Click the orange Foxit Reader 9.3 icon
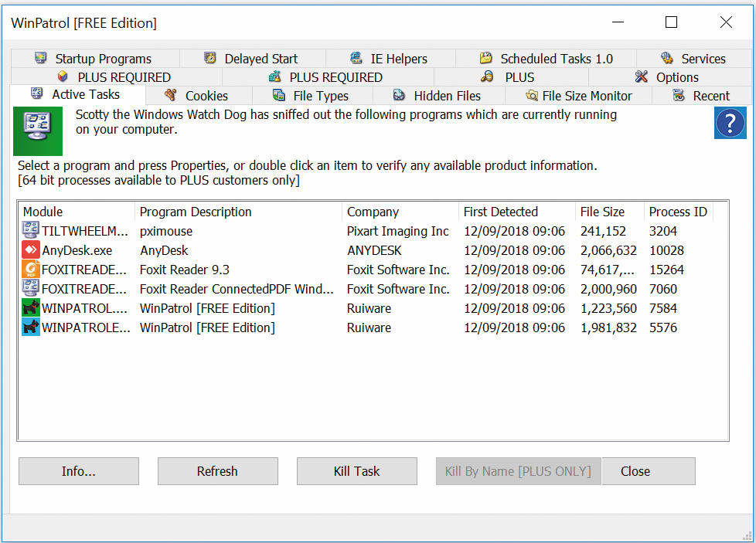The height and width of the screenshot is (543, 756). [30, 269]
